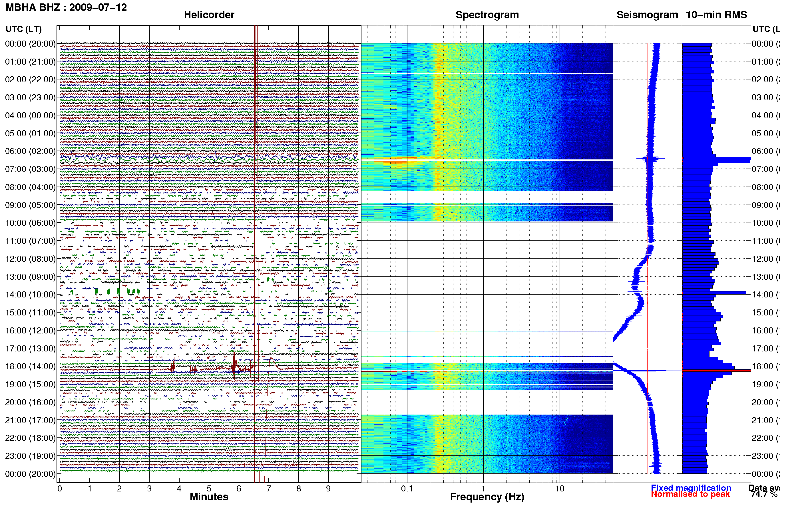This screenshot has height=508, width=812.
Task: Click the 'MBHA BHZ : 2009-07-12' title
Action: pyautogui.click(x=66, y=7)
